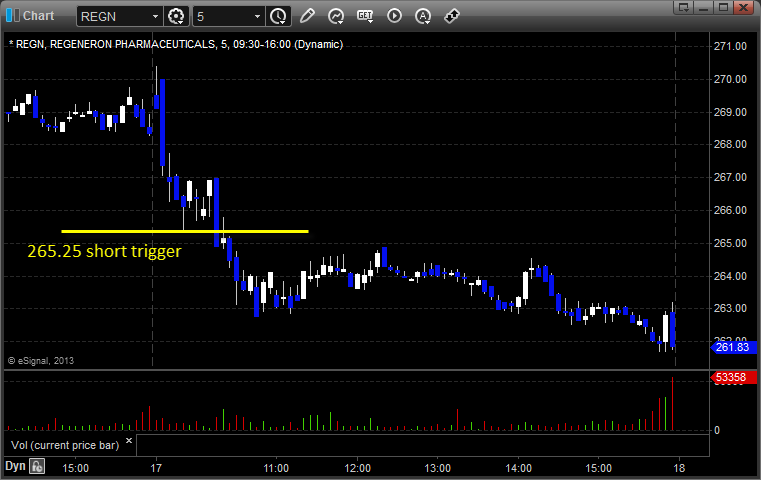Click the Chart window link bars icon

12,16
